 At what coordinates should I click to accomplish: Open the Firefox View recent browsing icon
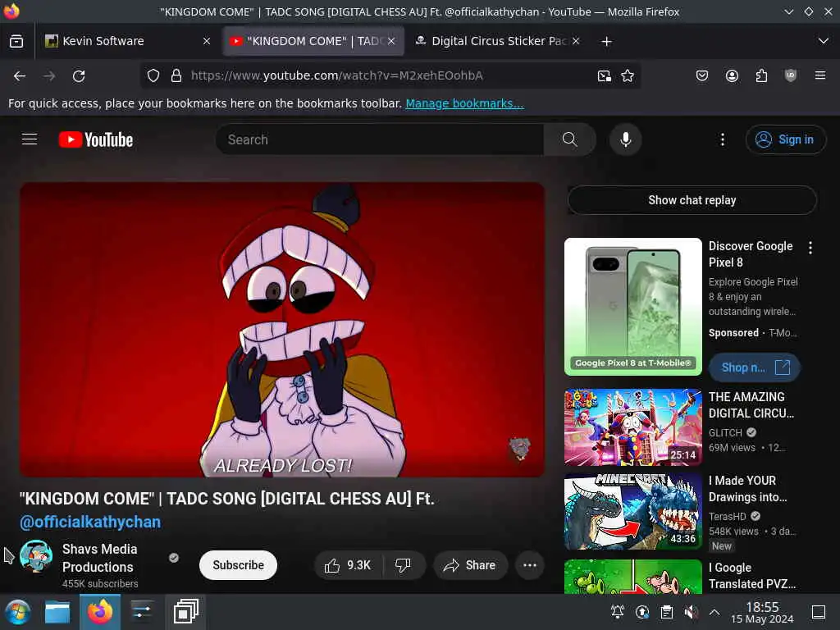[x=16, y=41]
